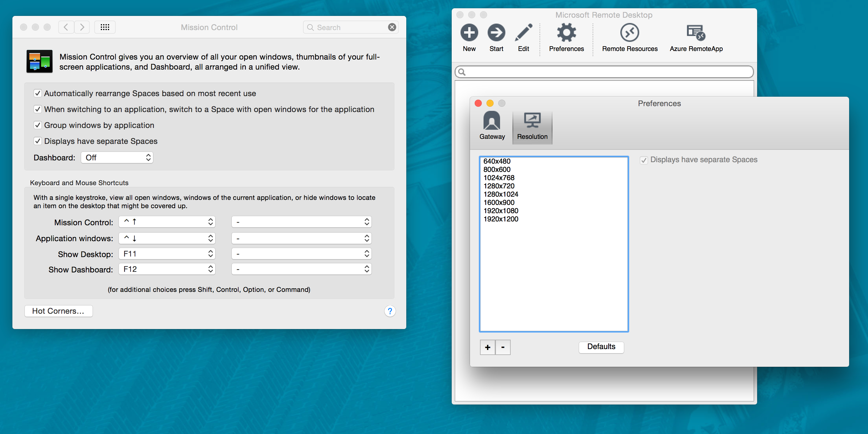The width and height of the screenshot is (868, 434).
Task: Open the Show Desktop mouse shortcut dropdown
Action: click(302, 254)
